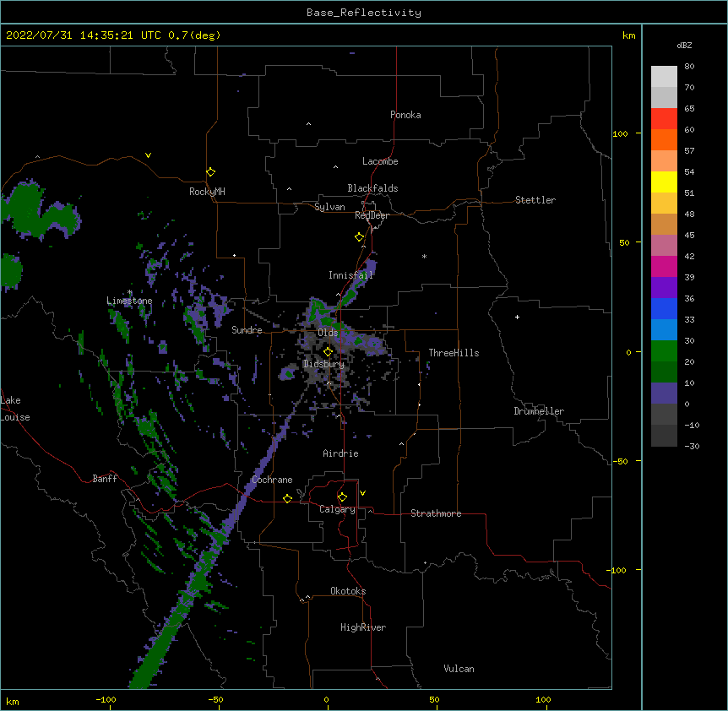Click the Okotoks city label
Image resolution: width=728 pixels, height=711 pixels.
click(x=348, y=591)
